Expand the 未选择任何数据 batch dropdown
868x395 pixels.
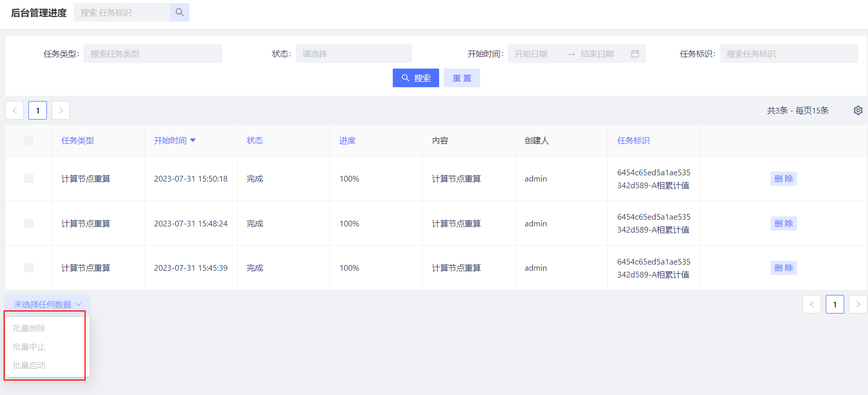pos(47,304)
